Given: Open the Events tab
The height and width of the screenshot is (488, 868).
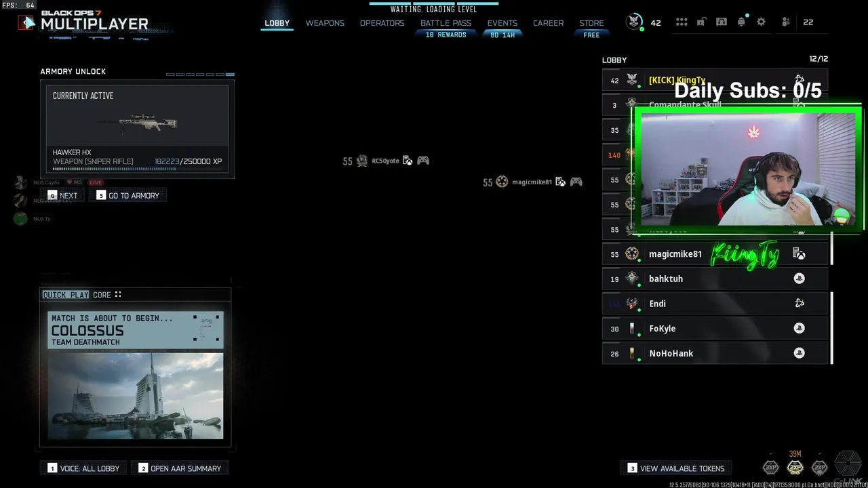Looking at the screenshot, I should (x=502, y=23).
